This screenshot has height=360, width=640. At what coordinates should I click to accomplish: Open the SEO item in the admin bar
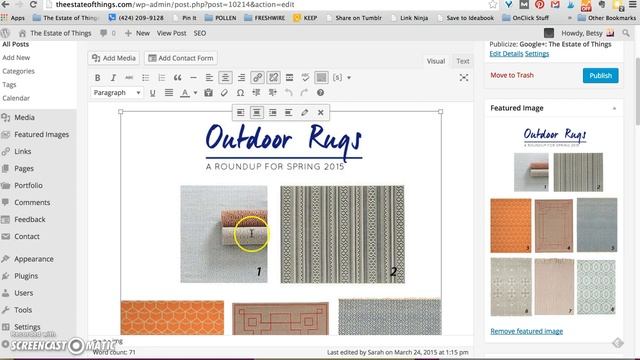coord(200,33)
